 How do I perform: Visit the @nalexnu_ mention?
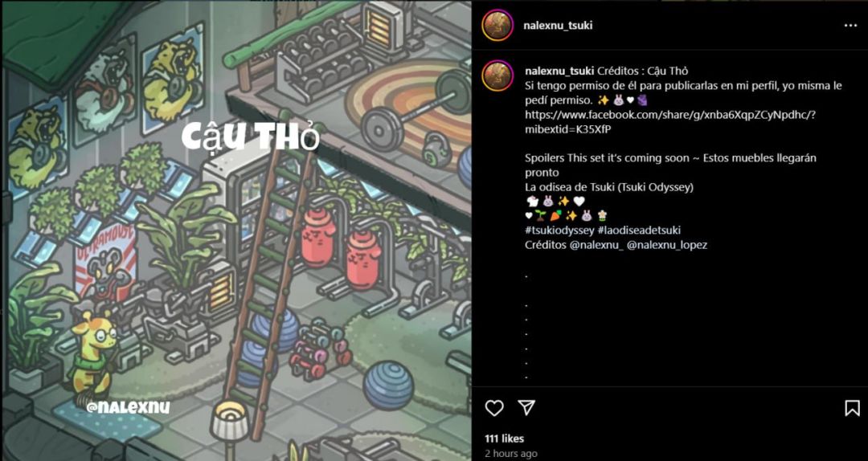click(596, 245)
